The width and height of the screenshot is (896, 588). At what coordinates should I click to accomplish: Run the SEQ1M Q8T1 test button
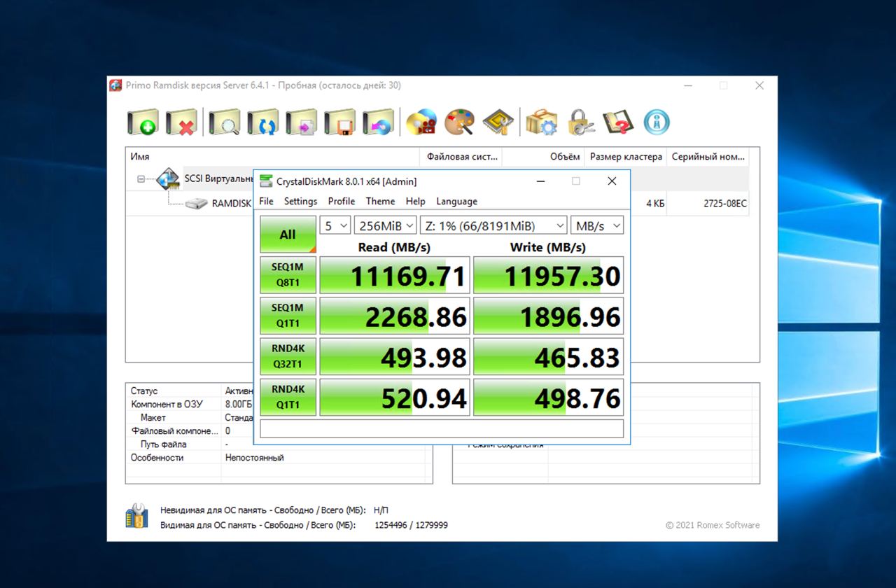[x=288, y=274]
